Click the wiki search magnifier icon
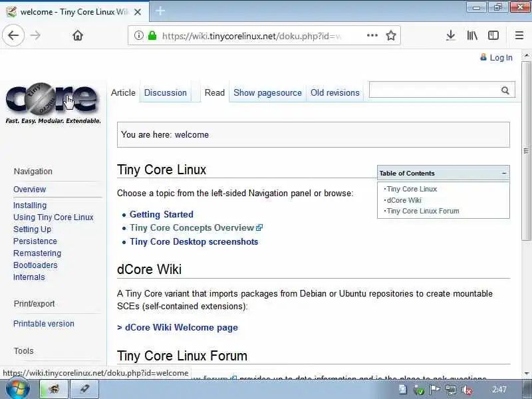 click(x=505, y=90)
